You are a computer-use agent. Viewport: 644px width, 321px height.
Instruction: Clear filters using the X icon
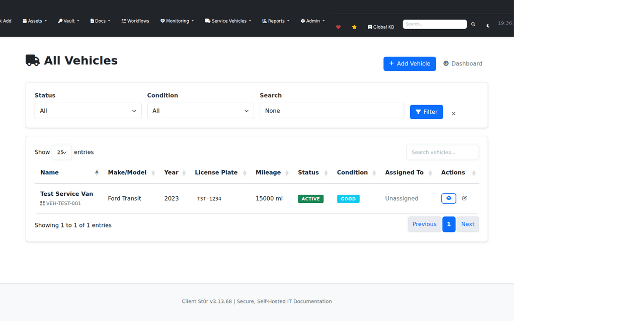[x=453, y=114]
